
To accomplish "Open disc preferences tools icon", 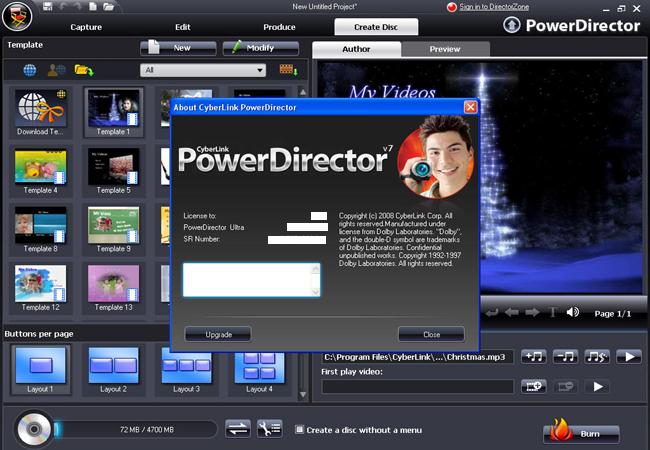I will (269, 429).
